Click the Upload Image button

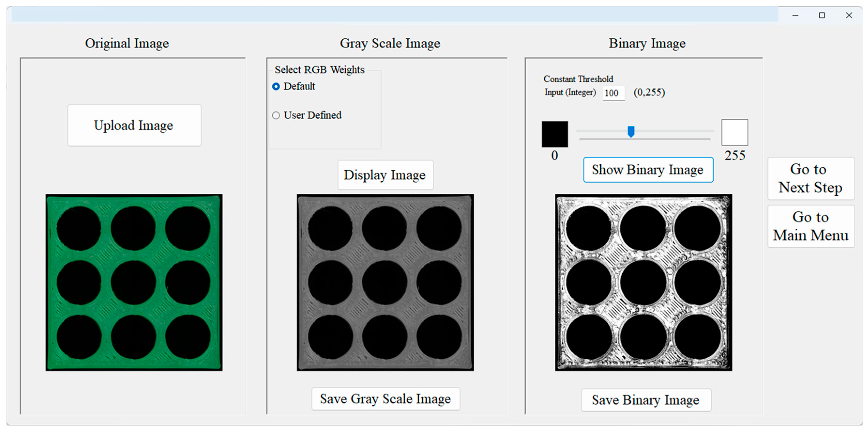coord(134,125)
